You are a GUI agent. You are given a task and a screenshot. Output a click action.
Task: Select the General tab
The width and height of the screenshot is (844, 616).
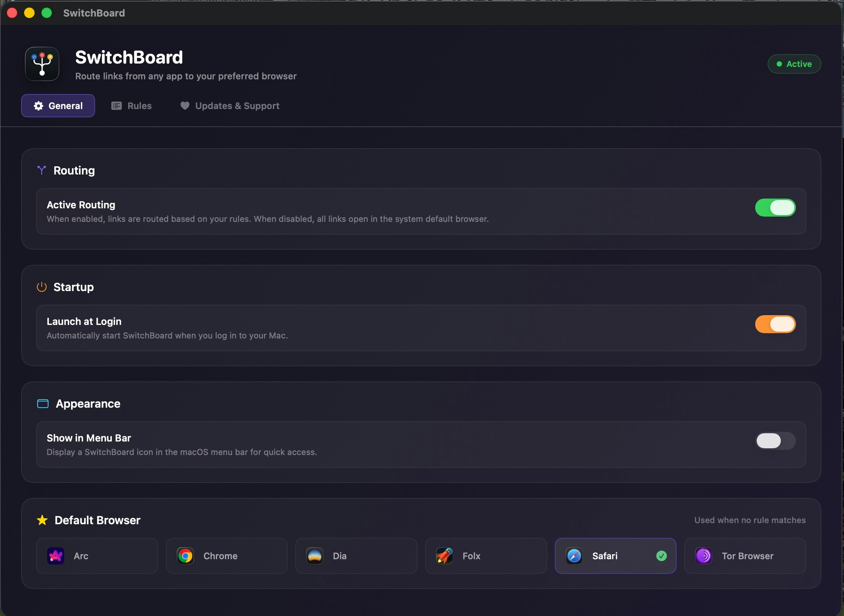pos(58,106)
